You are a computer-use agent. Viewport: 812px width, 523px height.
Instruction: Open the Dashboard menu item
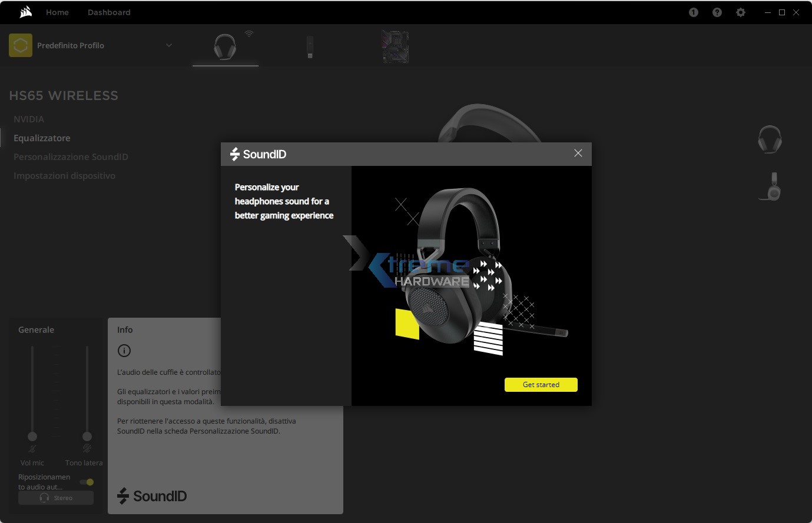pyautogui.click(x=109, y=12)
